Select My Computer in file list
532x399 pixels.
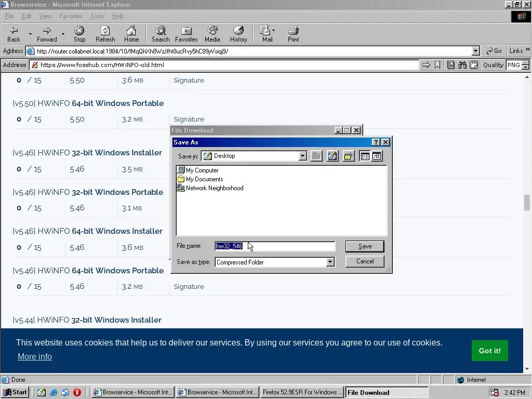point(198,170)
